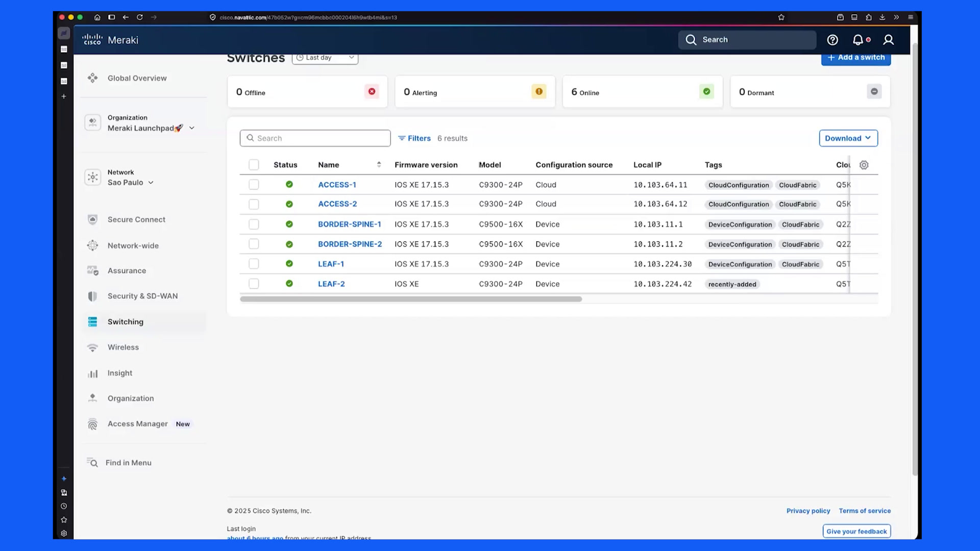Click the page vertical scrollbar
The width and height of the screenshot is (980, 551).
pyautogui.click(x=915, y=260)
